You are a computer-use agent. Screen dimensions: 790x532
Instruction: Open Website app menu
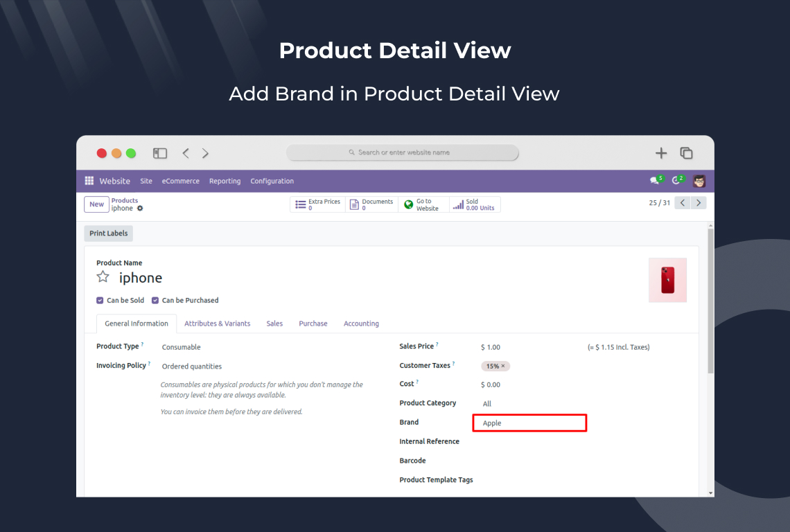click(114, 181)
